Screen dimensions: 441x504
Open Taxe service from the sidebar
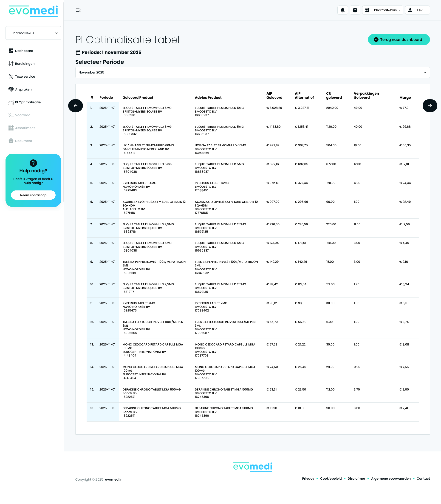tap(25, 76)
